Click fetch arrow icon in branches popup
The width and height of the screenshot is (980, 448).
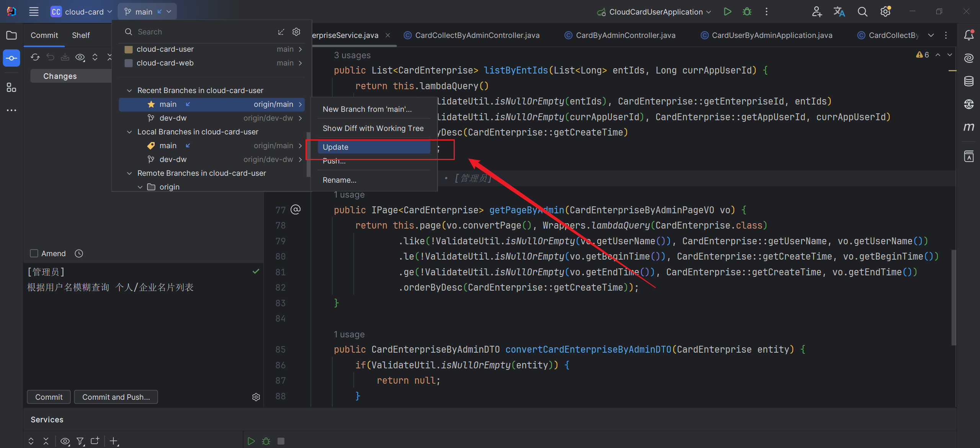281,32
